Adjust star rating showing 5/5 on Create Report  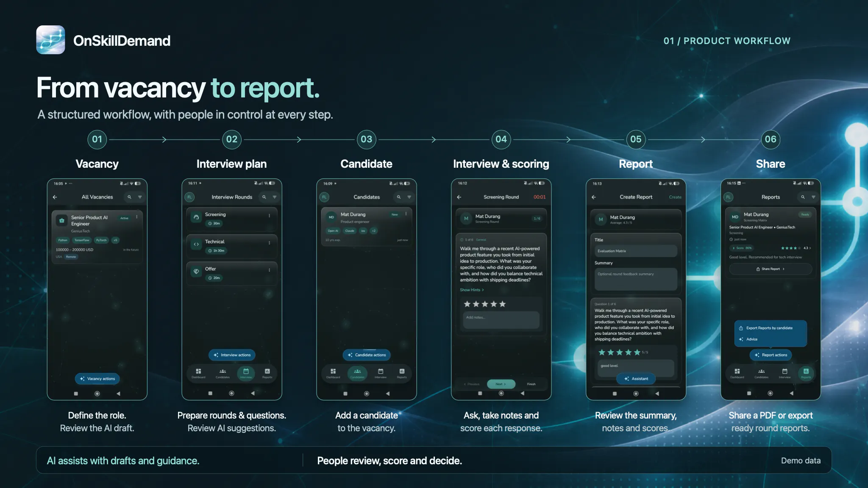click(619, 352)
